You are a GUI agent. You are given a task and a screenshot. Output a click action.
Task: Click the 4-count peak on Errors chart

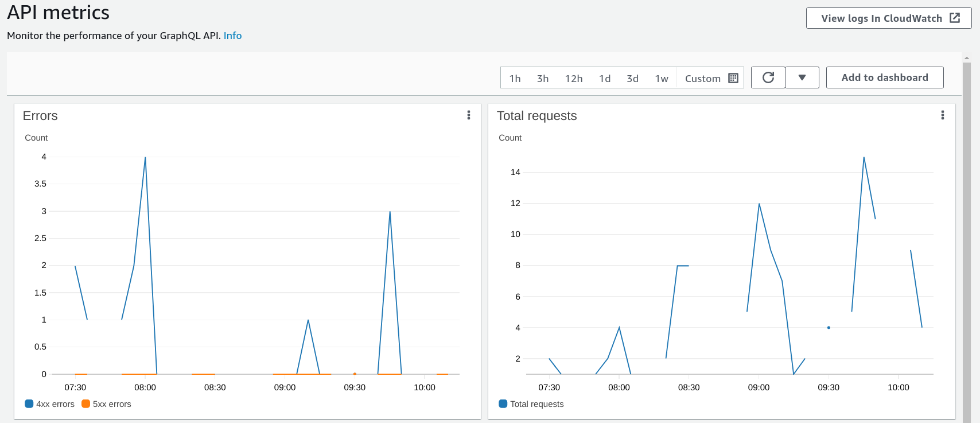click(x=145, y=157)
